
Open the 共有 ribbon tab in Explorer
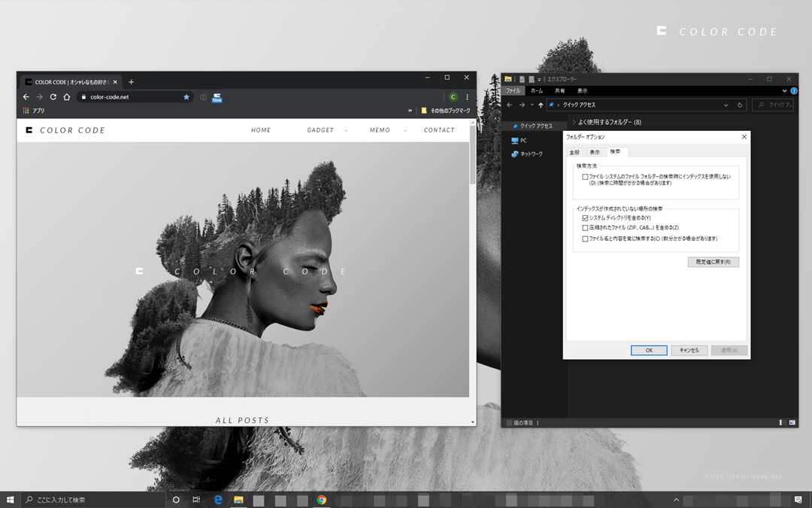(x=559, y=91)
